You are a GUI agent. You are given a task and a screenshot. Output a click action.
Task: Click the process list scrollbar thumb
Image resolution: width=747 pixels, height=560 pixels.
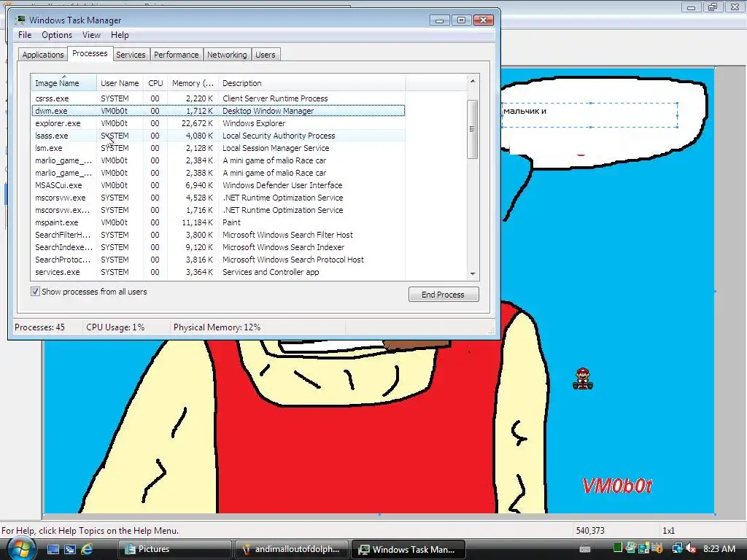pyautogui.click(x=473, y=129)
